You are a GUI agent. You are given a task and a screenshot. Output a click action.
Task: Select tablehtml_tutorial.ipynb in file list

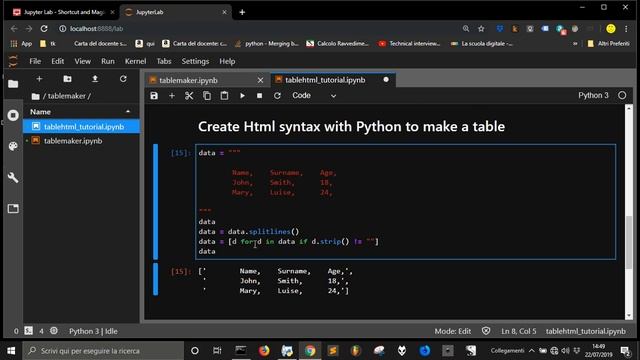click(x=81, y=127)
